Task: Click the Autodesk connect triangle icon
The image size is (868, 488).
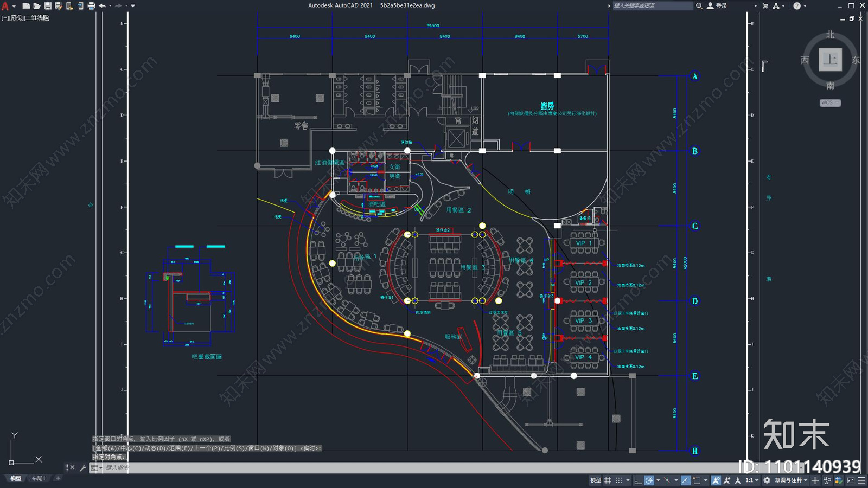Action: tap(776, 5)
